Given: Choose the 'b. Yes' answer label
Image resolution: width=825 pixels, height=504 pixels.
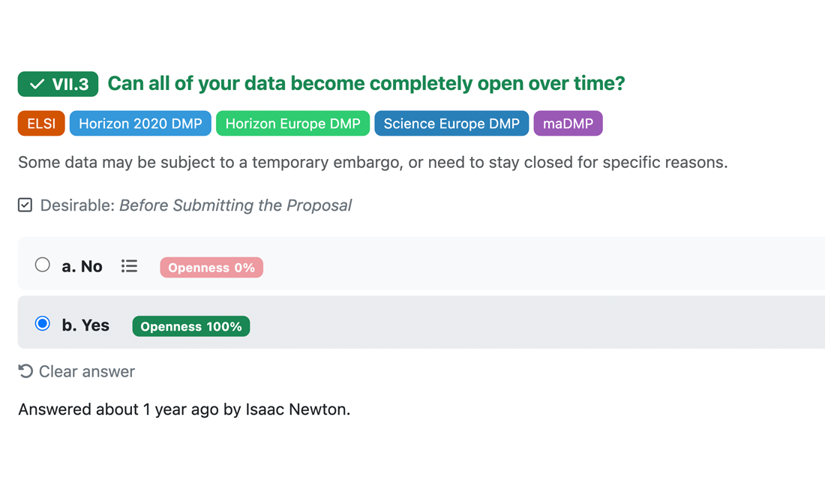Looking at the screenshot, I should [x=85, y=325].
